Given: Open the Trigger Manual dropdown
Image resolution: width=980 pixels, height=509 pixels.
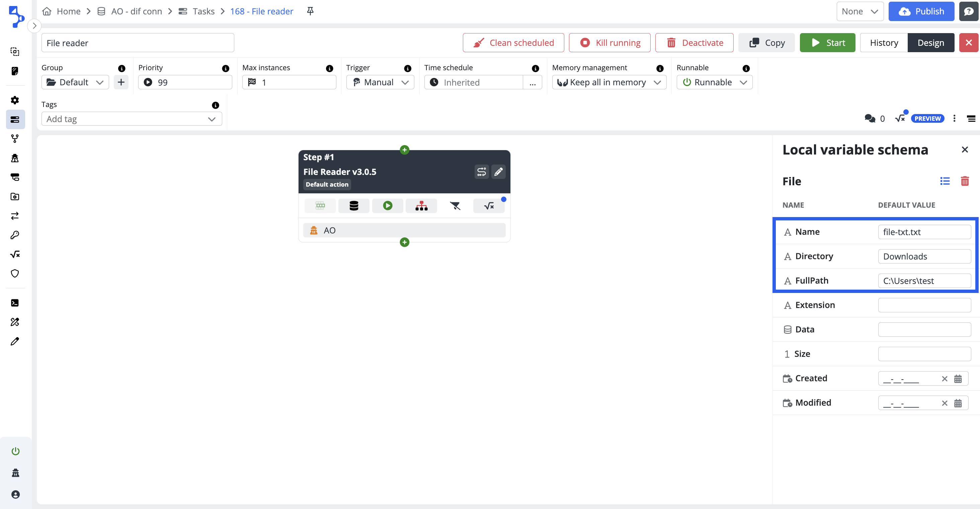Looking at the screenshot, I should point(380,83).
